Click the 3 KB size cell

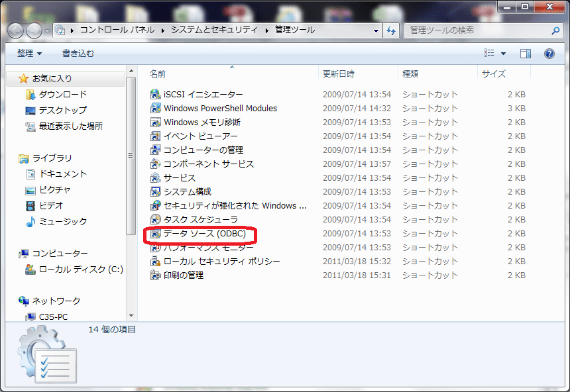pyautogui.click(x=516, y=108)
